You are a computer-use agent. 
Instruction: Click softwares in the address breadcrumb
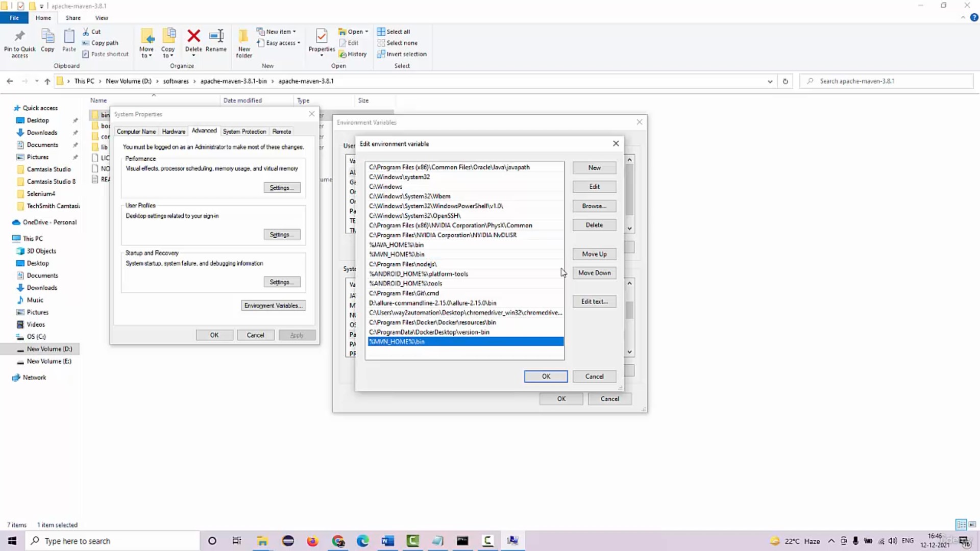(x=176, y=81)
